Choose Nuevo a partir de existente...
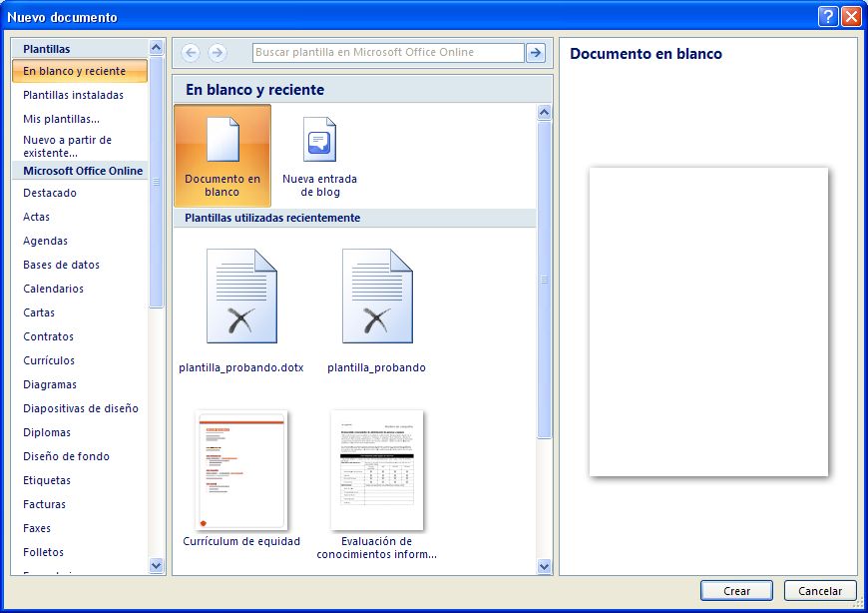Image resolution: width=868 pixels, height=613 pixels. point(68,147)
